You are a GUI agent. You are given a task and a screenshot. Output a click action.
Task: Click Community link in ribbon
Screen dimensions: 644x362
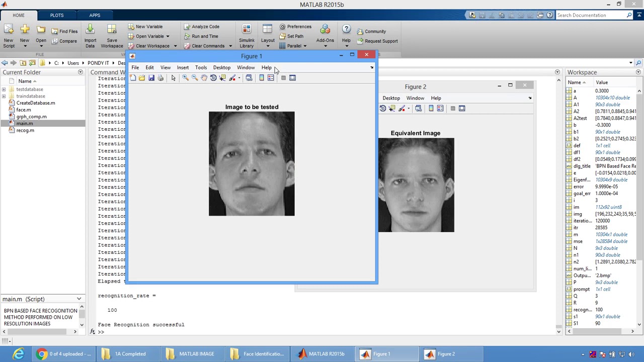click(371, 32)
